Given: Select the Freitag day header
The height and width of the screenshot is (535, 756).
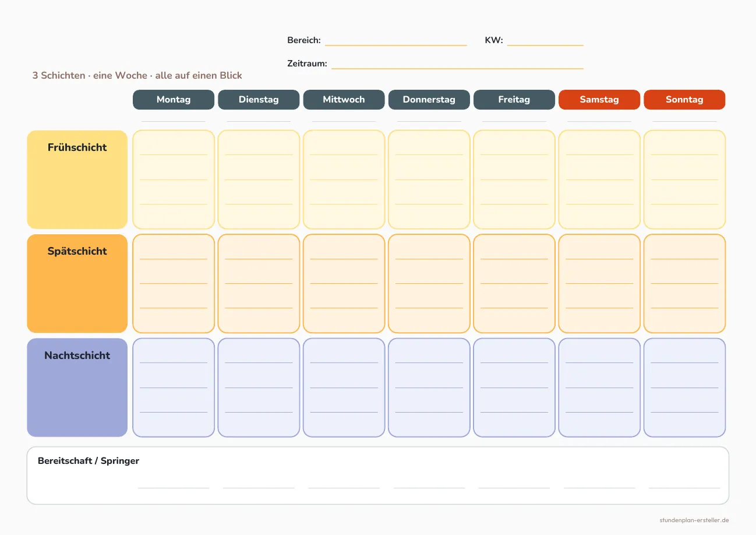Looking at the screenshot, I should point(514,100).
